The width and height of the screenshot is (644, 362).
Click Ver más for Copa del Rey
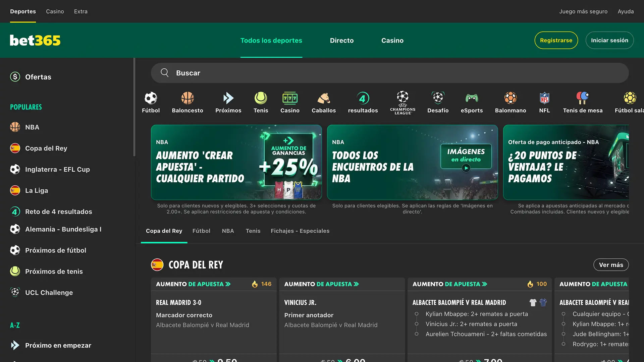(611, 264)
